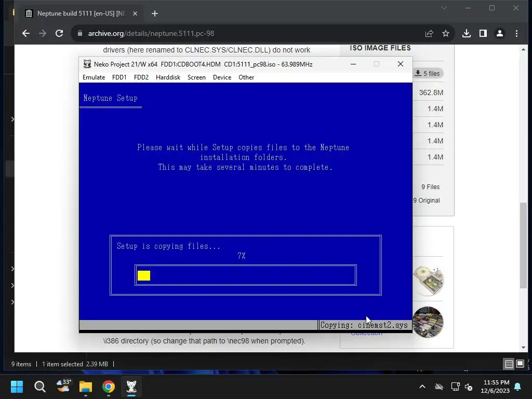Click the webpage vertical scrollbar thumb
Image resolution: width=532 pixels, height=399 pixels.
click(x=524, y=245)
